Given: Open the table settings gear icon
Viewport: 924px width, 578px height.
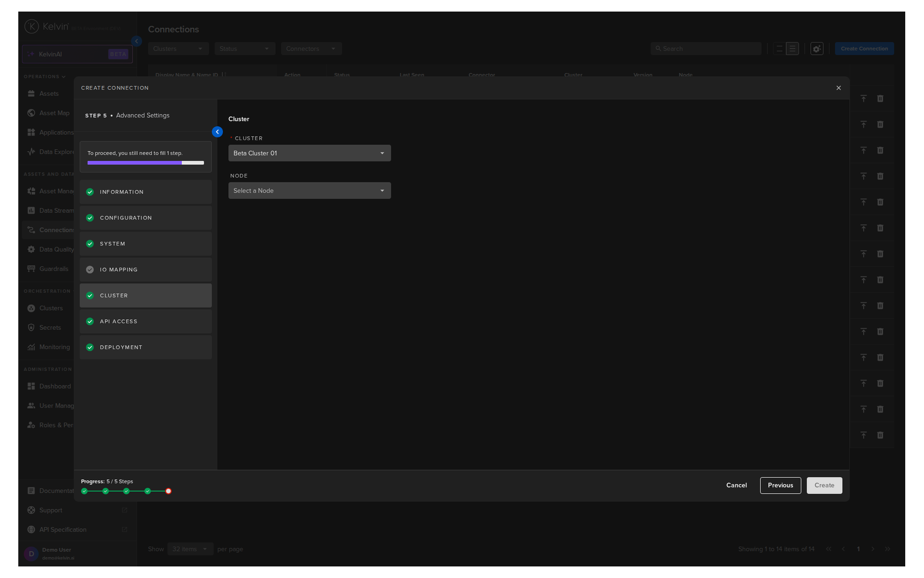Looking at the screenshot, I should [x=817, y=49].
